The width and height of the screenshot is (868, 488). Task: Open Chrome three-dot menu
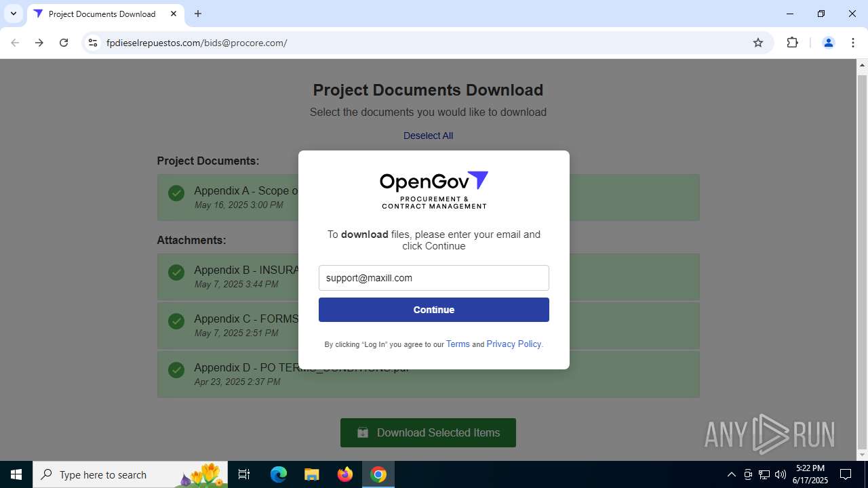pos(852,43)
